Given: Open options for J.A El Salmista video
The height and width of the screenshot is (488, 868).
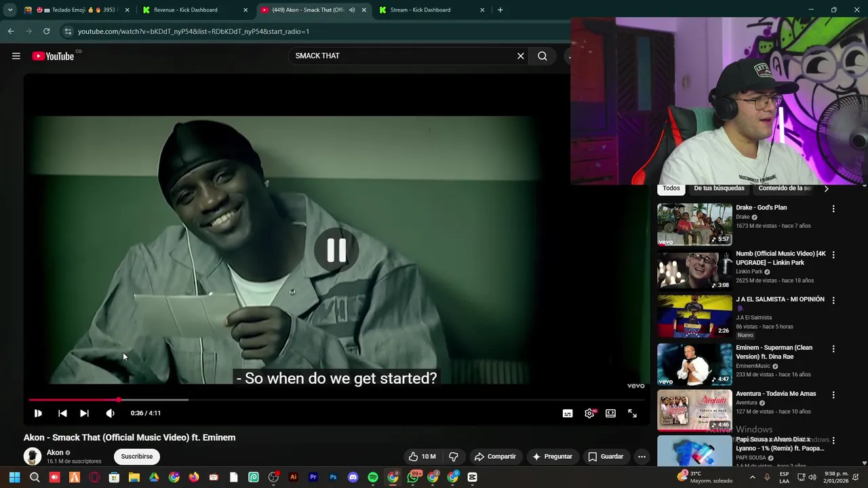Looking at the screenshot, I should [833, 300].
